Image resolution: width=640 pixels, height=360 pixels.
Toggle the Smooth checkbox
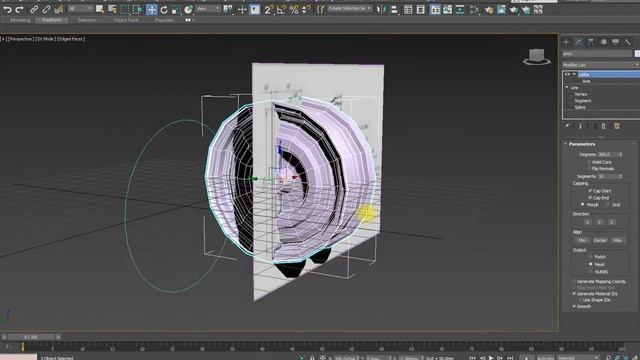(574, 306)
